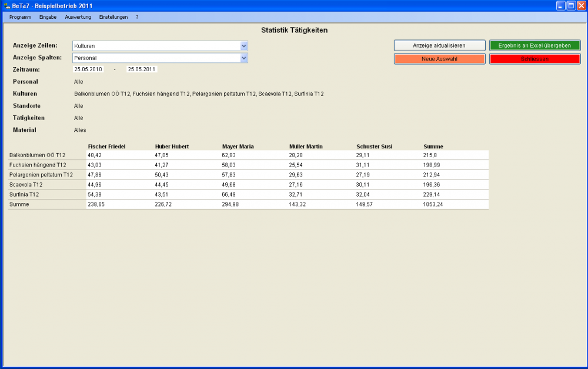The height and width of the screenshot is (369, 588).
Task: Click the Kulturen combo box field
Action: coord(156,46)
